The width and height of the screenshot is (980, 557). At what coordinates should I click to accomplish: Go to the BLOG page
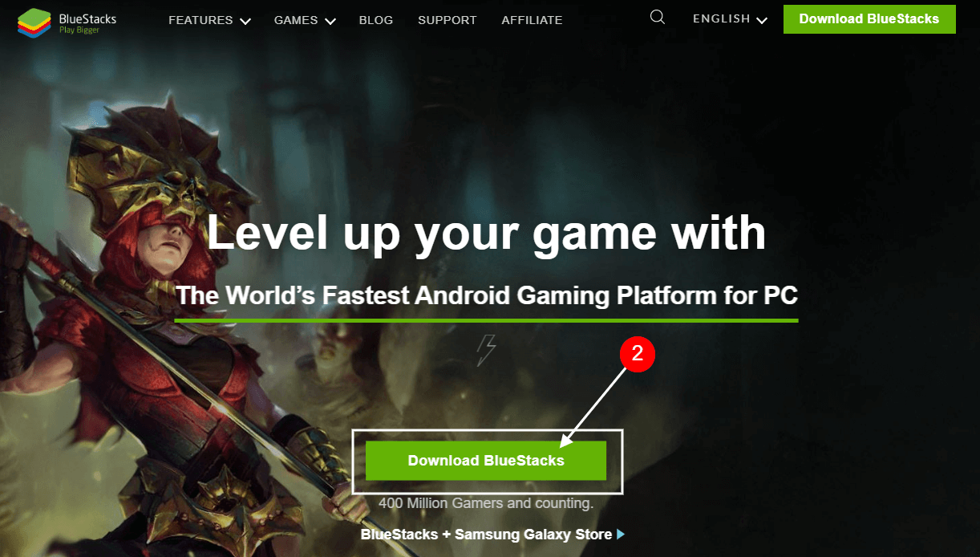(376, 20)
